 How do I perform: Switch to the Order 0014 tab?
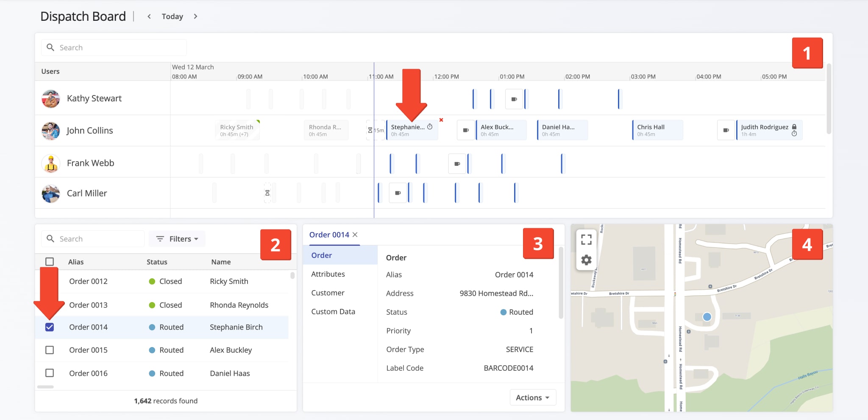click(329, 235)
